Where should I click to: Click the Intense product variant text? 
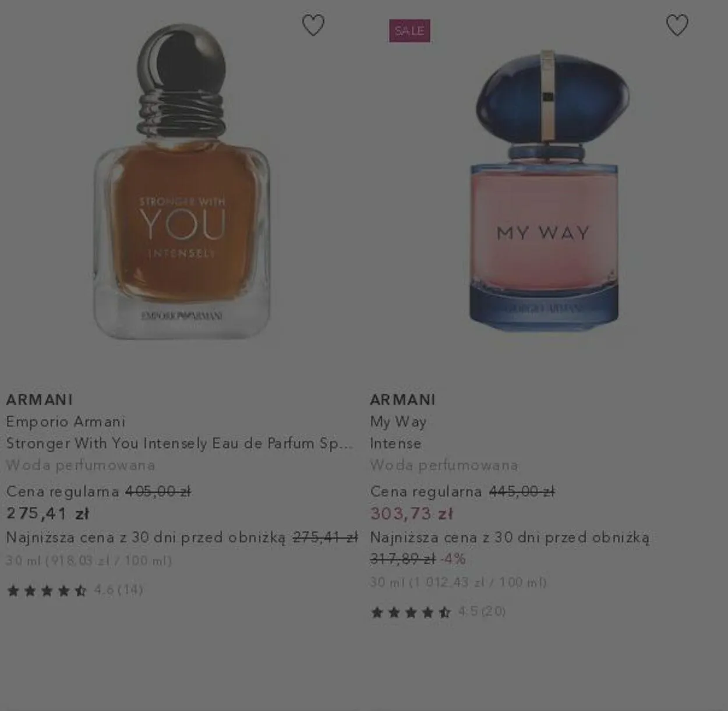pyautogui.click(x=395, y=443)
